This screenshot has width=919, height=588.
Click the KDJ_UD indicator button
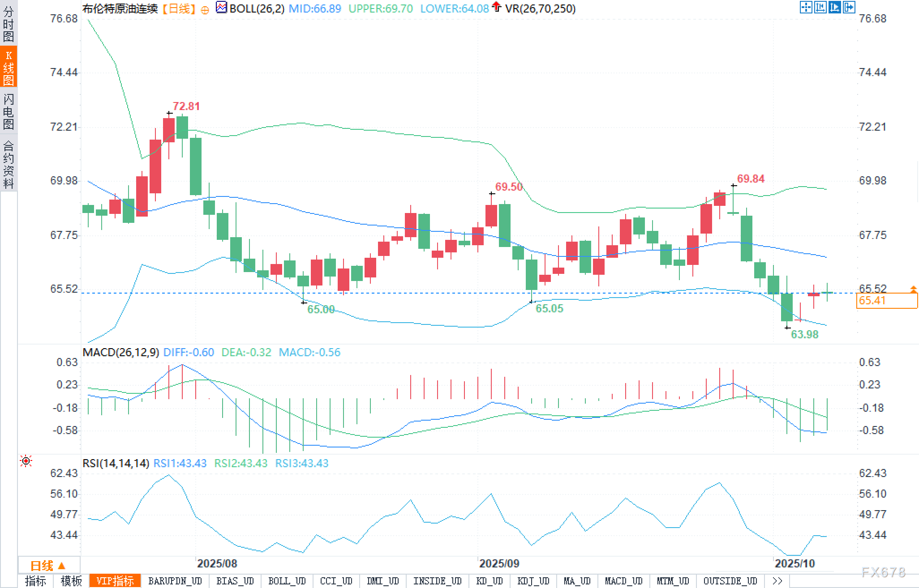tap(533, 581)
